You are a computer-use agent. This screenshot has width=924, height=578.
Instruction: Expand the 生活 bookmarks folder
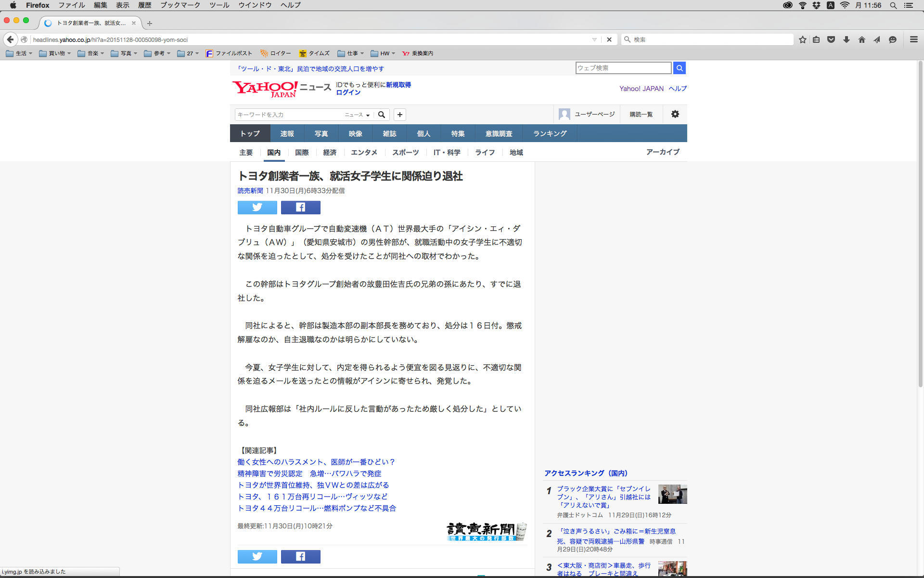click(19, 53)
